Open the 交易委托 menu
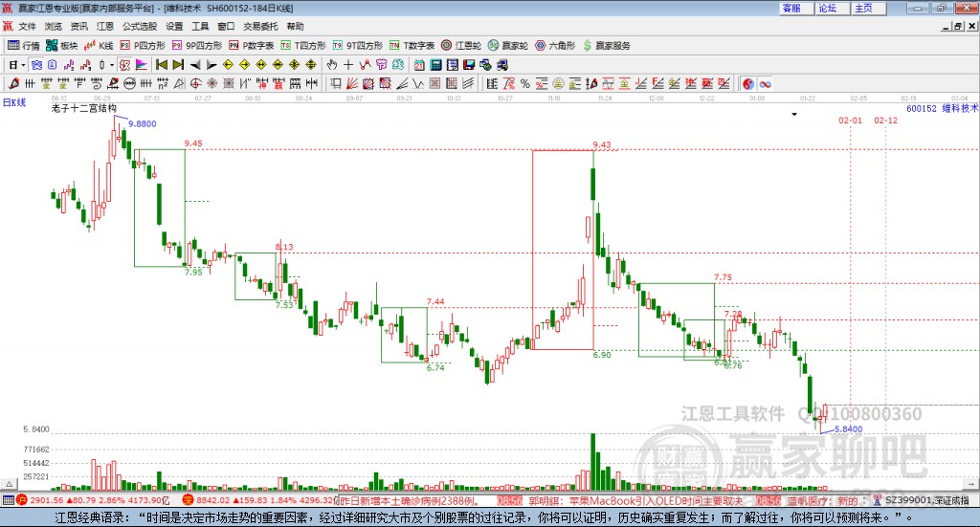Viewport: 980px width, 527px height. click(260, 26)
